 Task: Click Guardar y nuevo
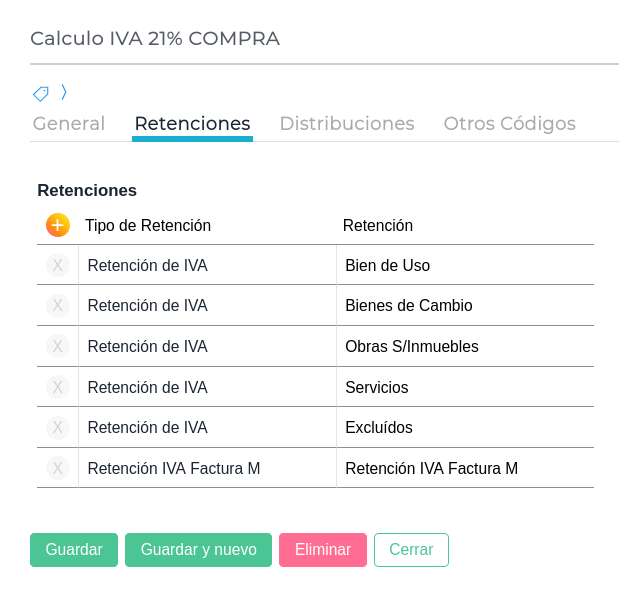tap(198, 550)
